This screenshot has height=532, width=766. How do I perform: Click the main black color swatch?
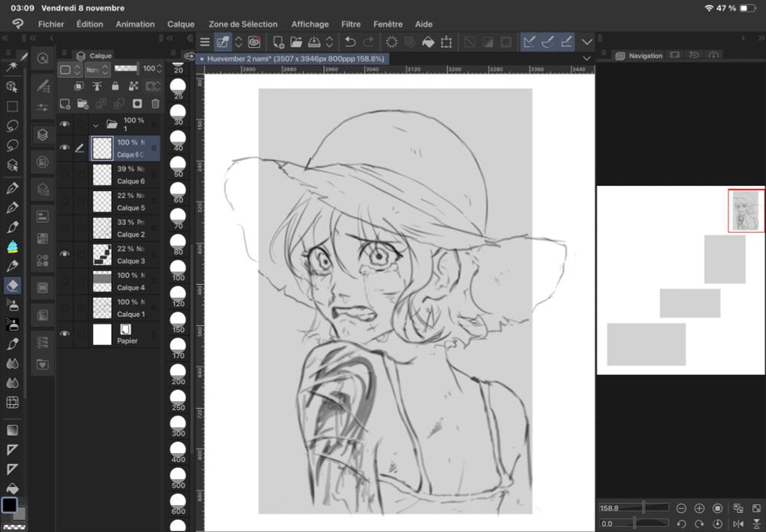click(9, 504)
